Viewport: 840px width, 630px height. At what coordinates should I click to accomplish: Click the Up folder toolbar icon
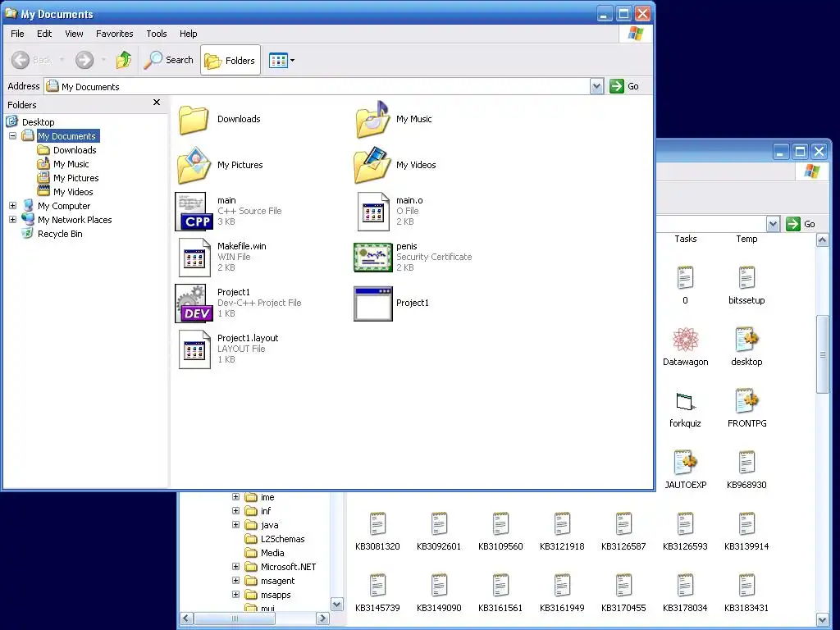[x=124, y=60]
